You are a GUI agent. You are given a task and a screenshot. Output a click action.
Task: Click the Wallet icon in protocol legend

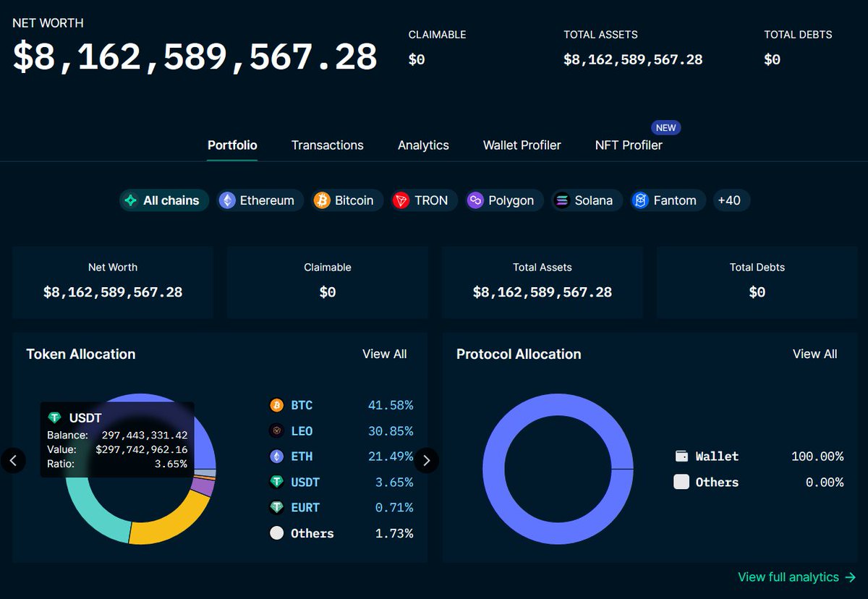click(x=681, y=456)
